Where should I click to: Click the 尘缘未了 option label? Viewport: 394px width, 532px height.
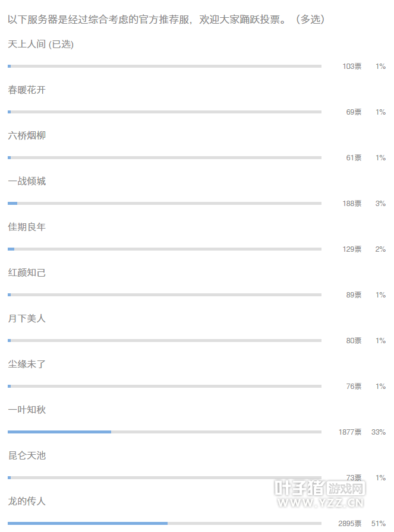pos(27,365)
